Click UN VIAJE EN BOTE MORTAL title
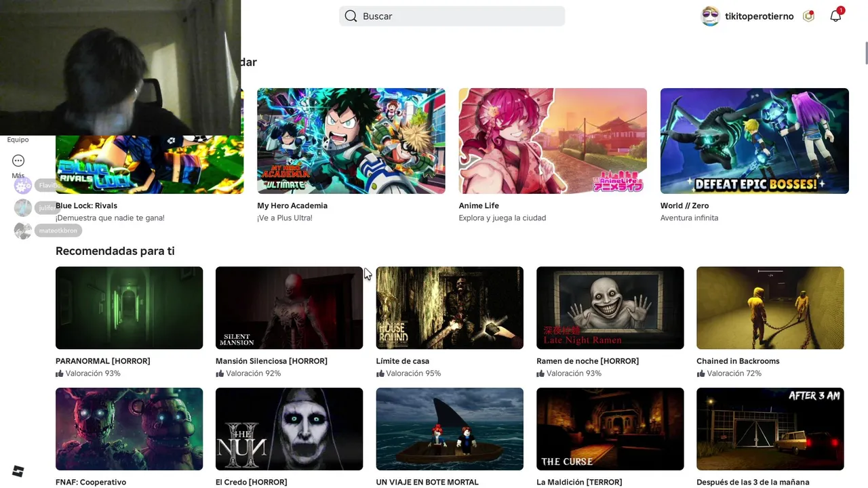 [x=427, y=483]
